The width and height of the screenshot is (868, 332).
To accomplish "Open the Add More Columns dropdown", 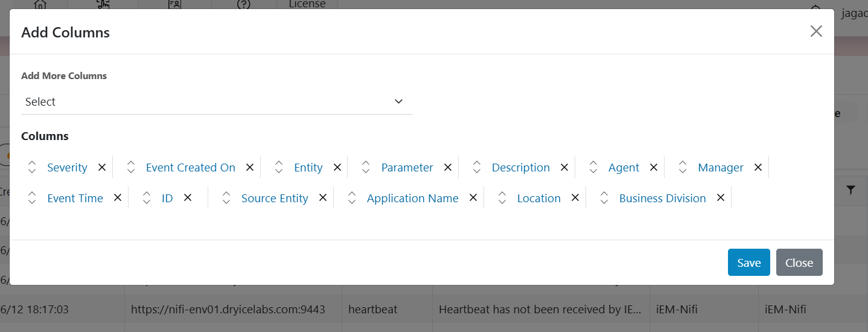I will pyautogui.click(x=217, y=102).
